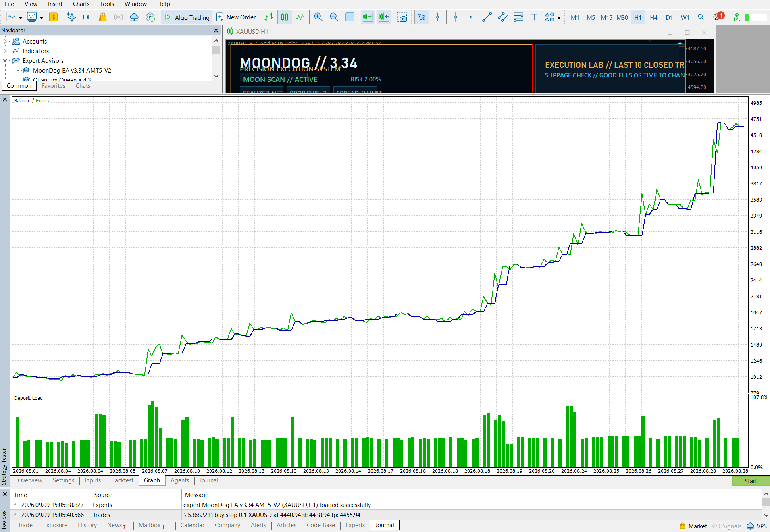This screenshot has height=532, width=770.
Task: Toggle chart shift from right border
Action: point(384,17)
